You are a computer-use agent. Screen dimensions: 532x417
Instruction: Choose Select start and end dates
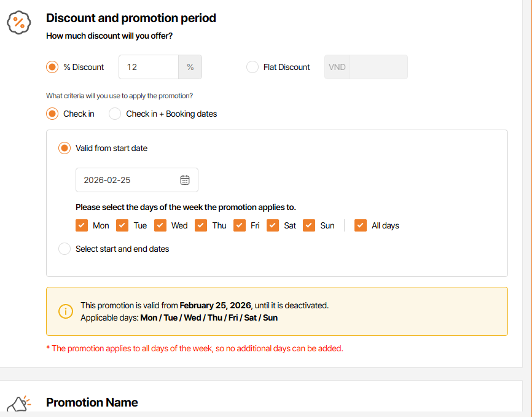(65, 249)
